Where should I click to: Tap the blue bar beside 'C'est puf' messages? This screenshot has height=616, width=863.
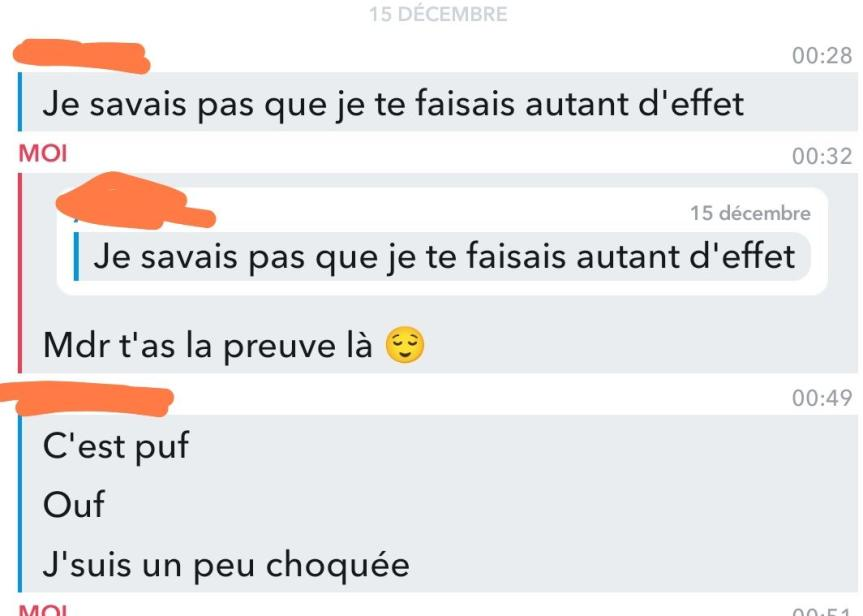(20, 504)
